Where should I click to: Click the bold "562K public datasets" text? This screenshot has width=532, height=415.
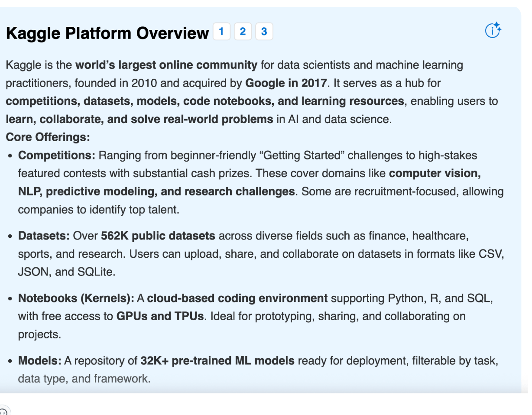point(158,236)
